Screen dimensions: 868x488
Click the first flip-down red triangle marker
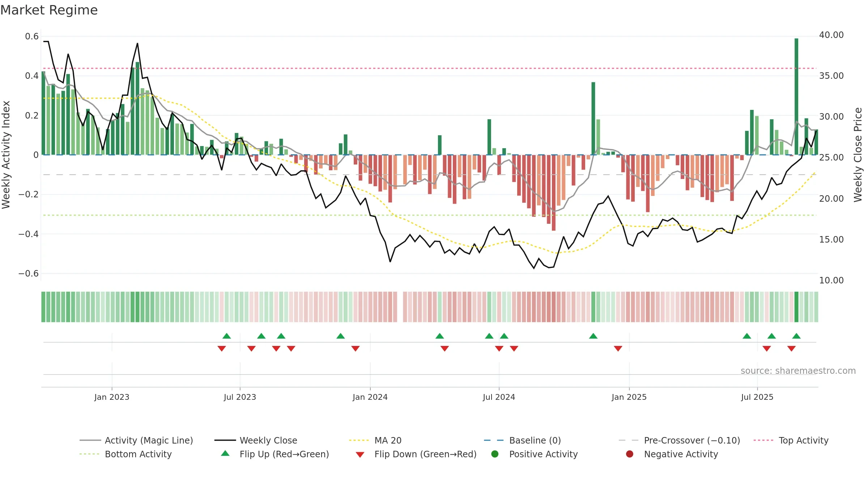point(222,348)
